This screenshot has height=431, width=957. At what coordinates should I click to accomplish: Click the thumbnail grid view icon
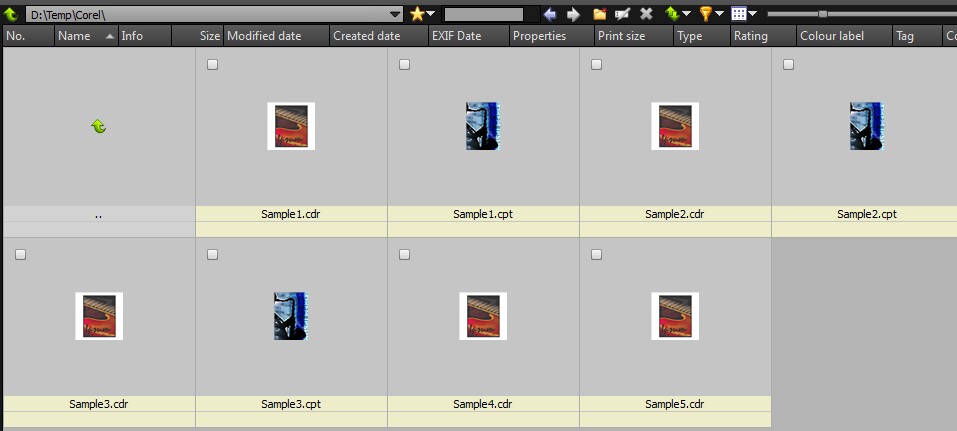pos(739,14)
